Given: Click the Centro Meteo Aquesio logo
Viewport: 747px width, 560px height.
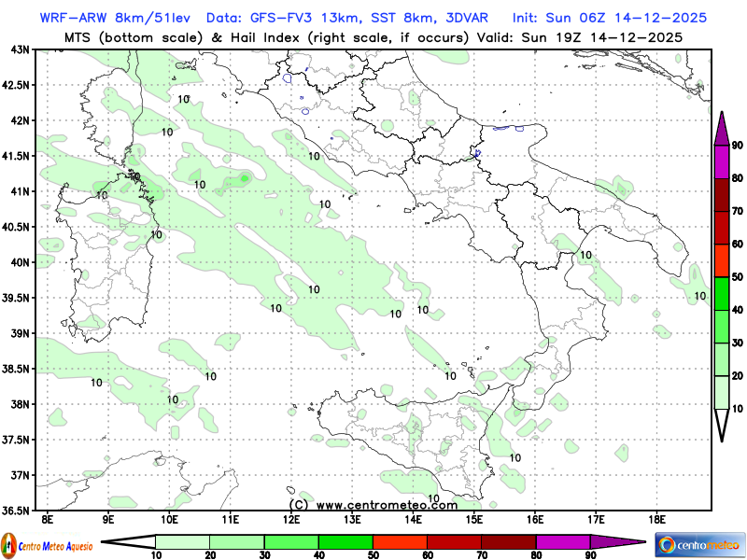Looking at the screenshot, I should tap(47, 544).
